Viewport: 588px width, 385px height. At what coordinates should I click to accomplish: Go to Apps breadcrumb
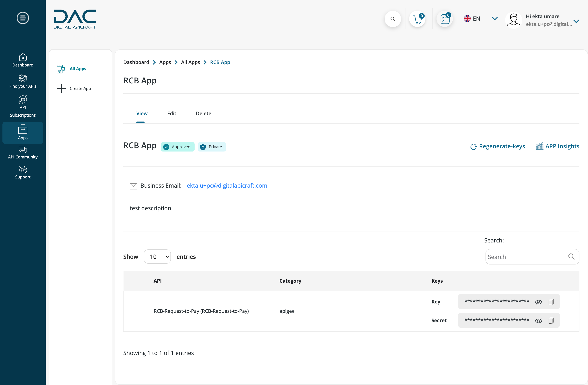pyautogui.click(x=165, y=62)
